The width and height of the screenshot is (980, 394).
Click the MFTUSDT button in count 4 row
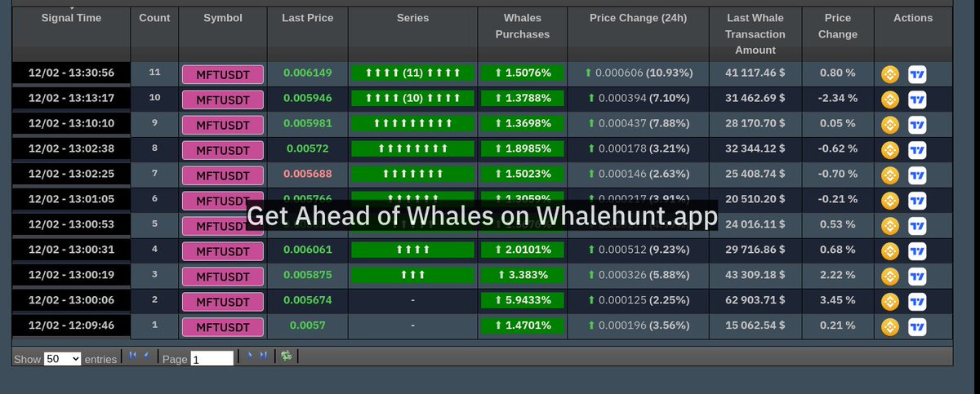[x=223, y=251]
